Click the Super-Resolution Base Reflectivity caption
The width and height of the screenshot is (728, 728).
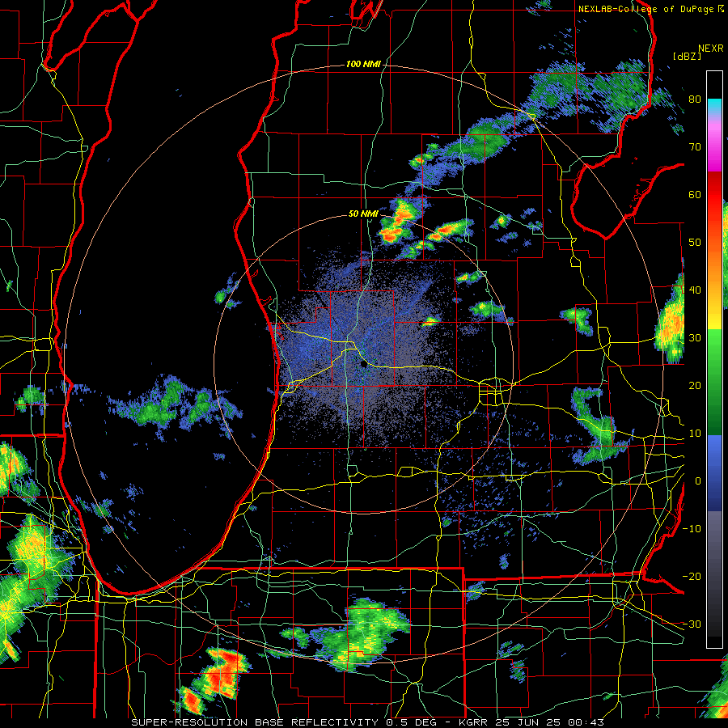coord(367,722)
